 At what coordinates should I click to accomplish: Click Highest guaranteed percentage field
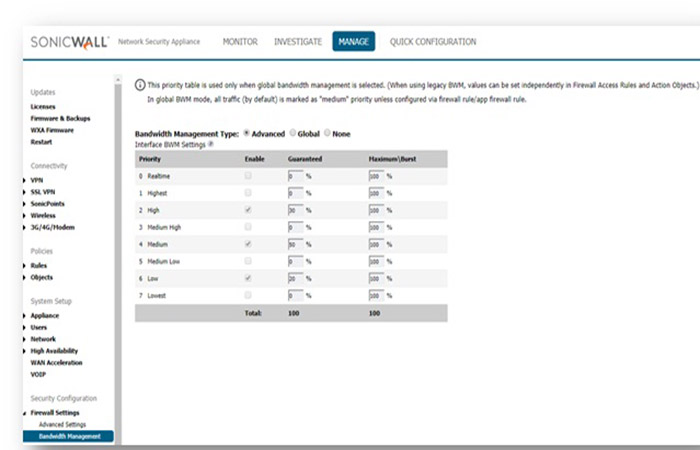point(296,193)
